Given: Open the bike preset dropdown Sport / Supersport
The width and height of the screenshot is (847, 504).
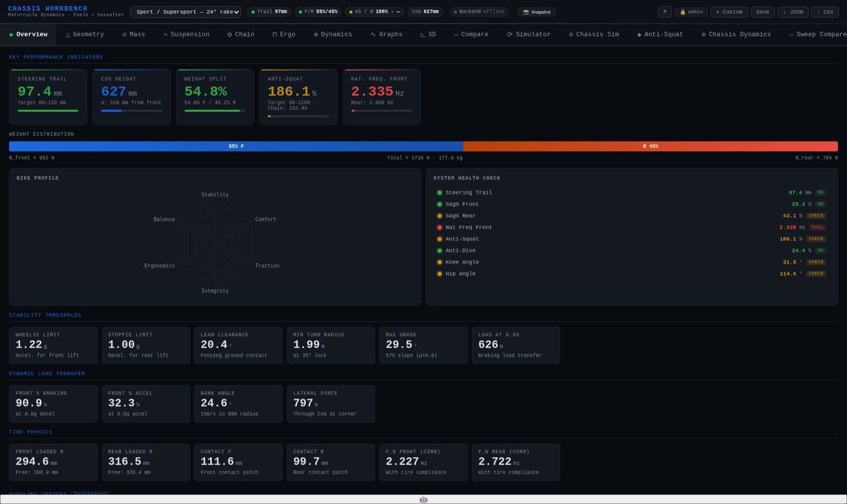Looking at the screenshot, I should 185,11.
